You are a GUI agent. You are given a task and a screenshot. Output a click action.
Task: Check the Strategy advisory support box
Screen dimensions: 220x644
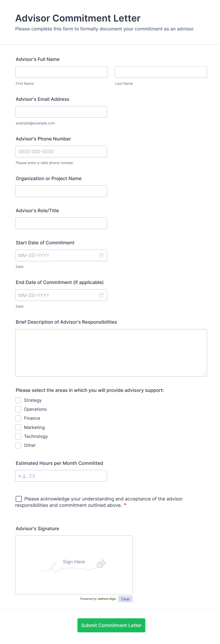click(18, 400)
